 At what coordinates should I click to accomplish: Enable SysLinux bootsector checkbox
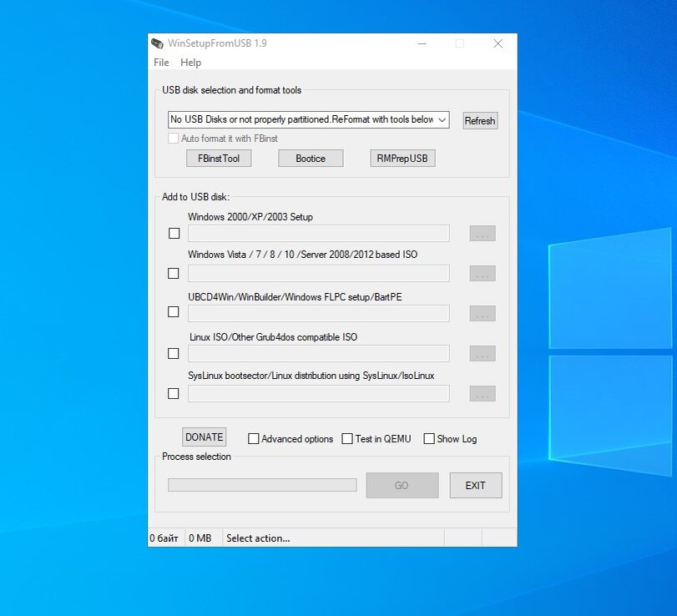pos(173,394)
